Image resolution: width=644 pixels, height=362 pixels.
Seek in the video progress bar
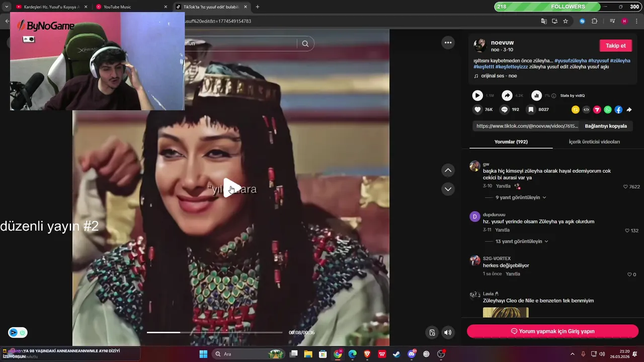tap(214, 332)
